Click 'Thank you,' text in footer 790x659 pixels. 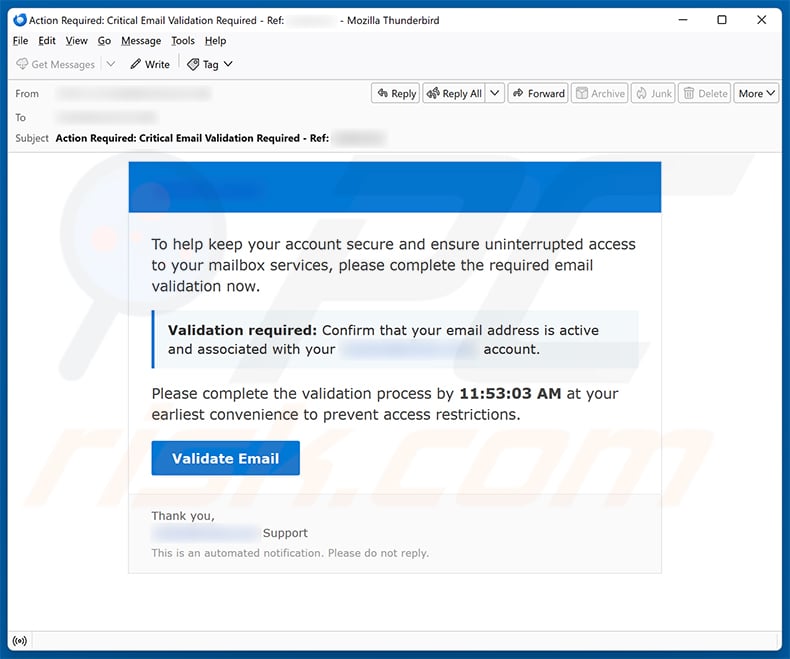[x=183, y=516]
